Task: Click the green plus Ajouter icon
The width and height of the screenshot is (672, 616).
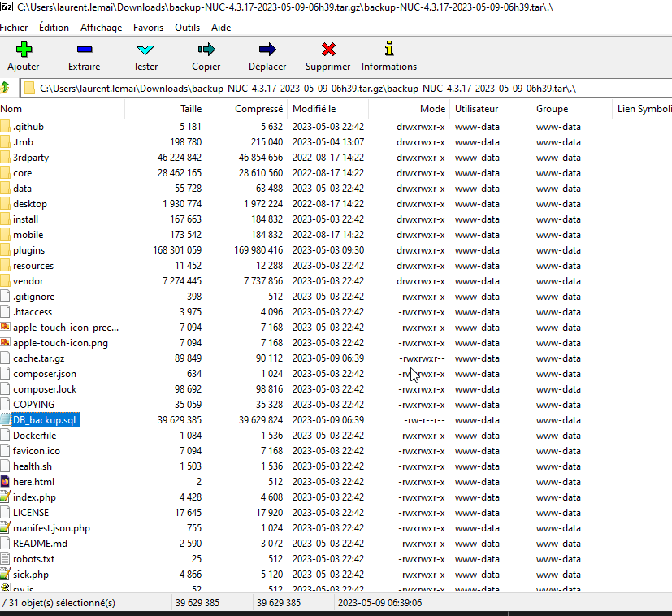Action: pyautogui.click(x=24, y=50)
